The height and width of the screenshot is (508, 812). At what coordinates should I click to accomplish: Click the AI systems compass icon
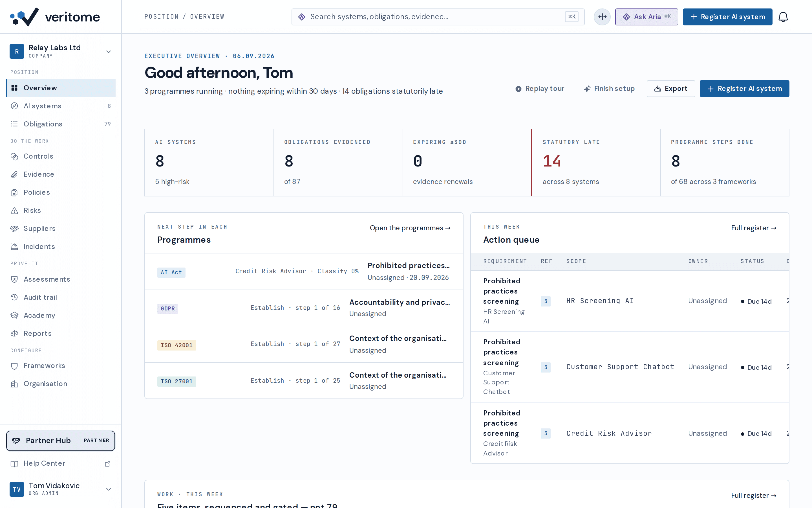coord(14,106)
